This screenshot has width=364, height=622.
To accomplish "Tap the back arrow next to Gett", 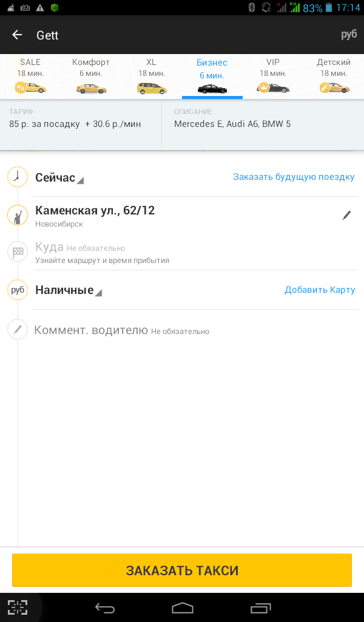I will (x=17, y=35).
